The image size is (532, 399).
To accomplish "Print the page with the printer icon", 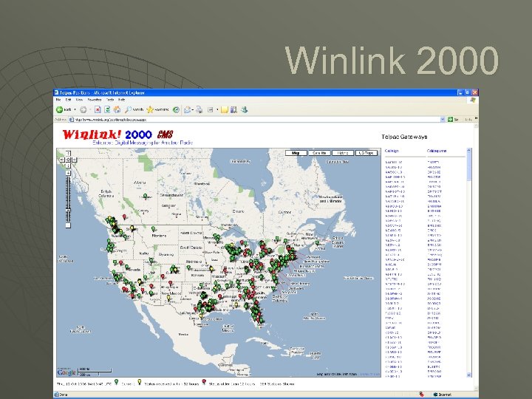I will pos(199,109).
